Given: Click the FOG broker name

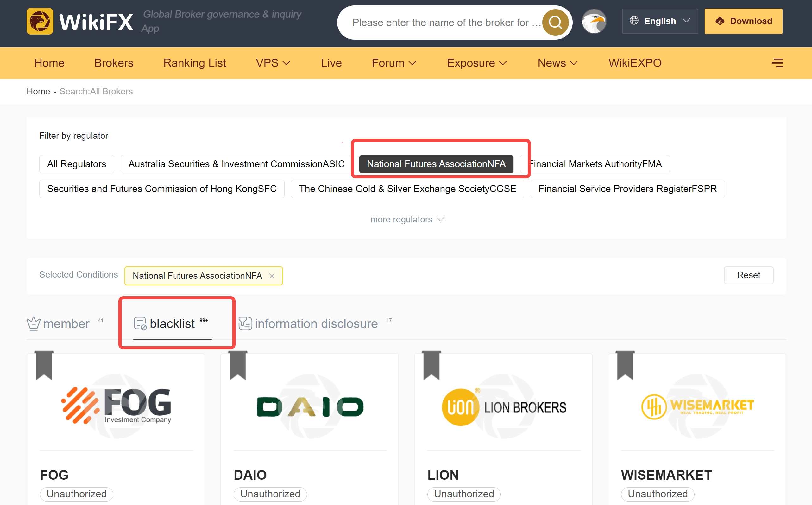Looking at the screenshot, I should (x=54, y=475).
